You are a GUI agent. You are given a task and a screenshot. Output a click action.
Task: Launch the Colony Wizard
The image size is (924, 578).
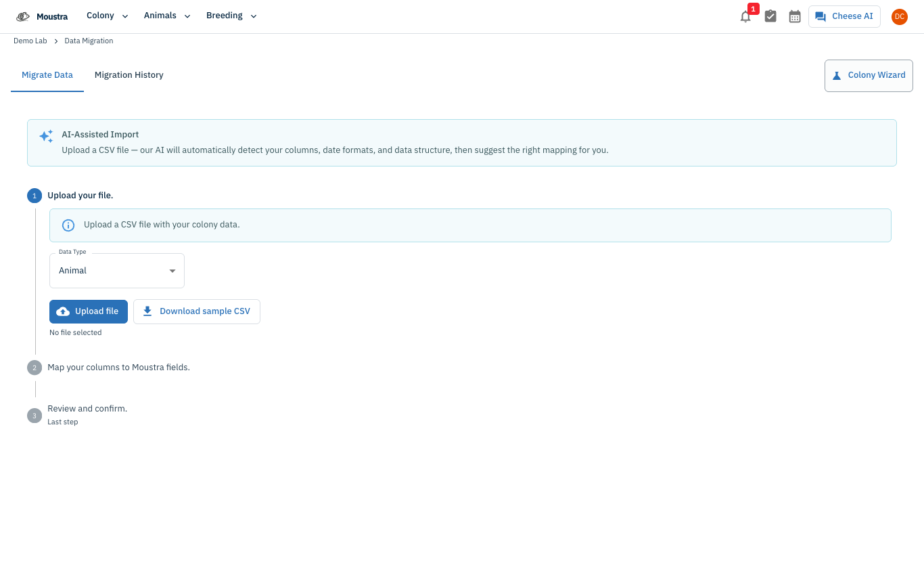pyautogui.click(x=869, y=76)
